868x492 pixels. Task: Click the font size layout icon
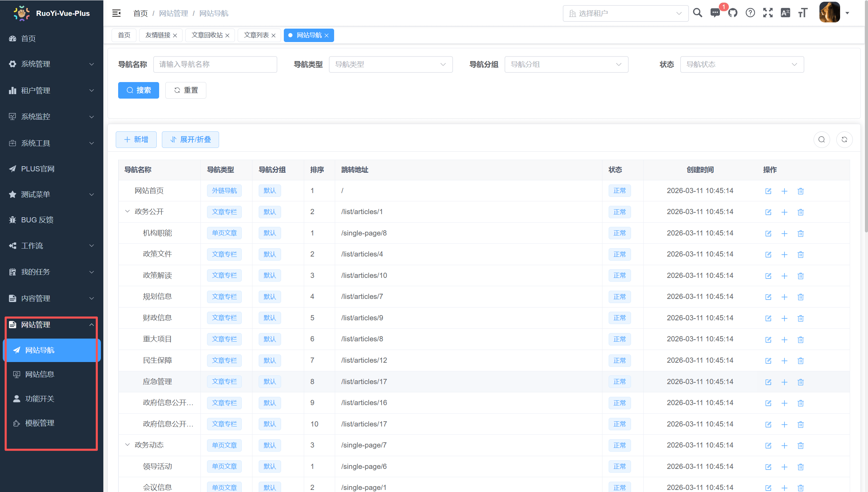(803, 13)
